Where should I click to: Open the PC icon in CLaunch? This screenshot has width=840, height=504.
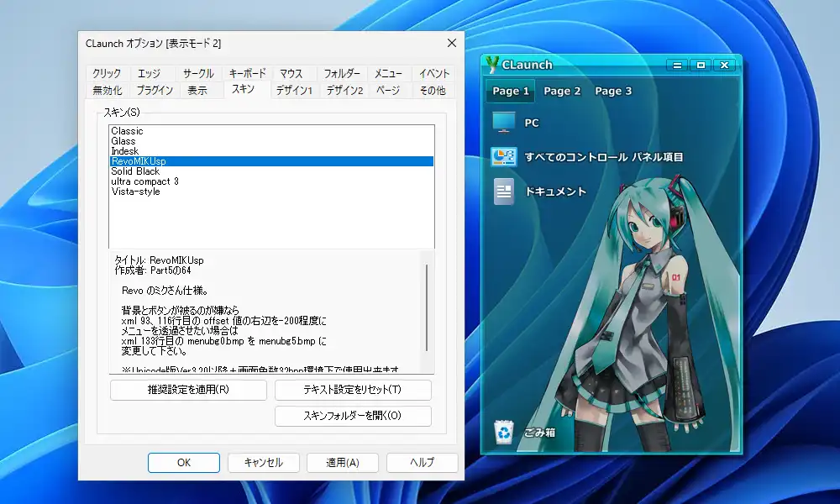(x=503, y=123)
